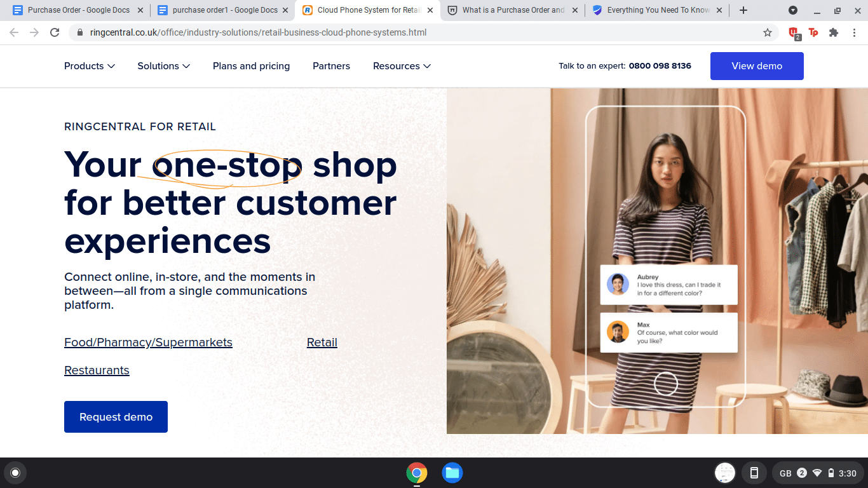The width and height of the screenshot is (868, 488).
Task: Open the Food/Pharmacy/Supermarkets link
Action: (148, 342)
